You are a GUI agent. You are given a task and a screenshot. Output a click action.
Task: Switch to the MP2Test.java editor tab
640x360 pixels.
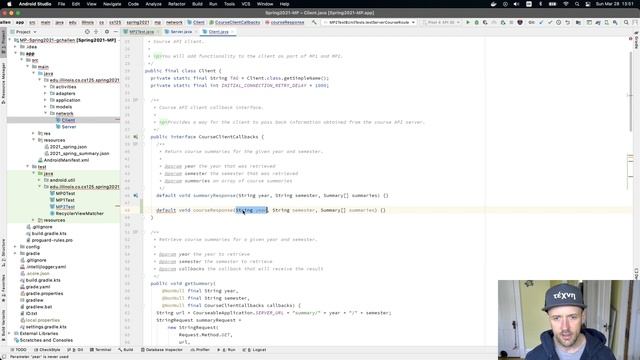point(141,31)
